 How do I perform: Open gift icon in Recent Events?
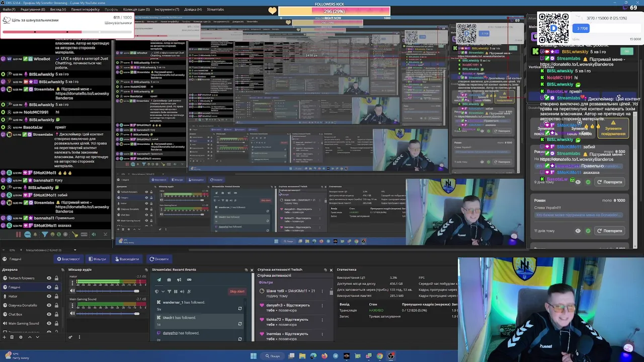(x=169, y=280)
